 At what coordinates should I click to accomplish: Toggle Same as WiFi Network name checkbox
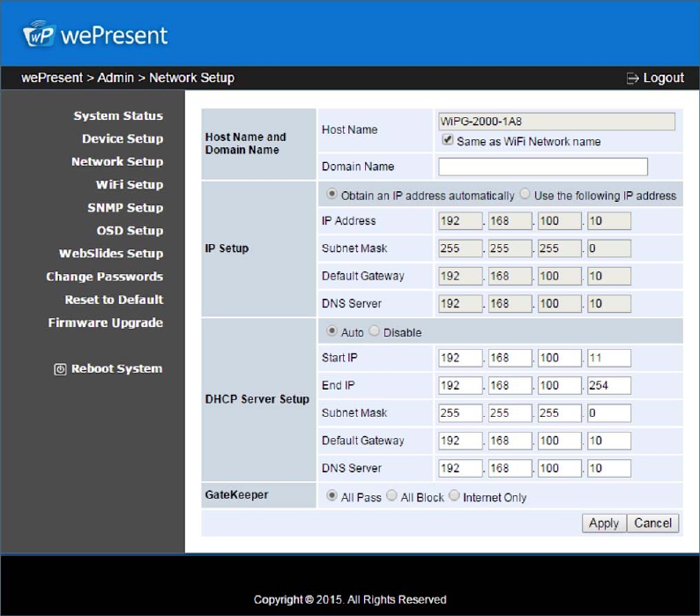pos(447,140)
